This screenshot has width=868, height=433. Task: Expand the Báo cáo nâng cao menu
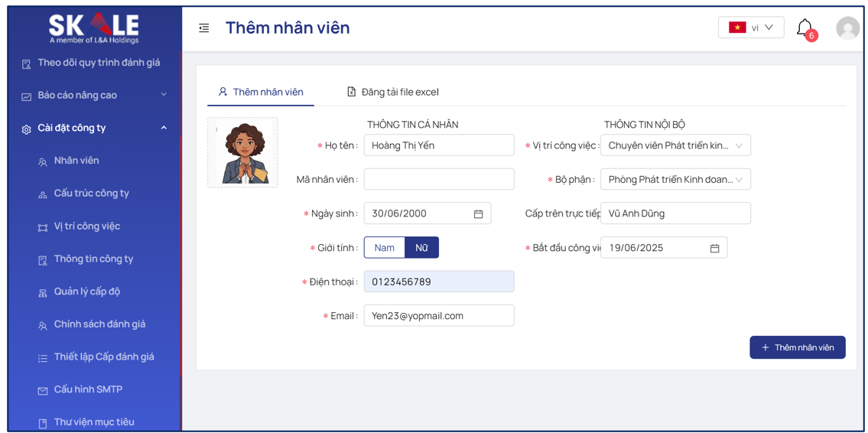point(164,95)
